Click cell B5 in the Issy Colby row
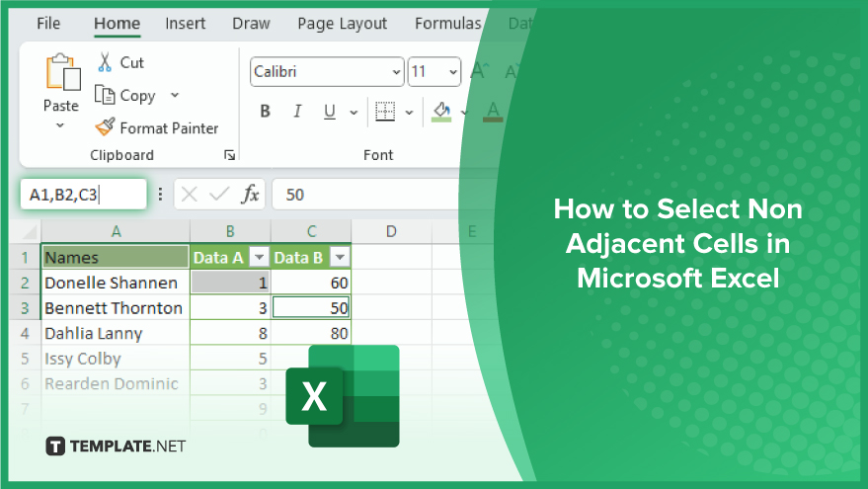 coord(230,359)
